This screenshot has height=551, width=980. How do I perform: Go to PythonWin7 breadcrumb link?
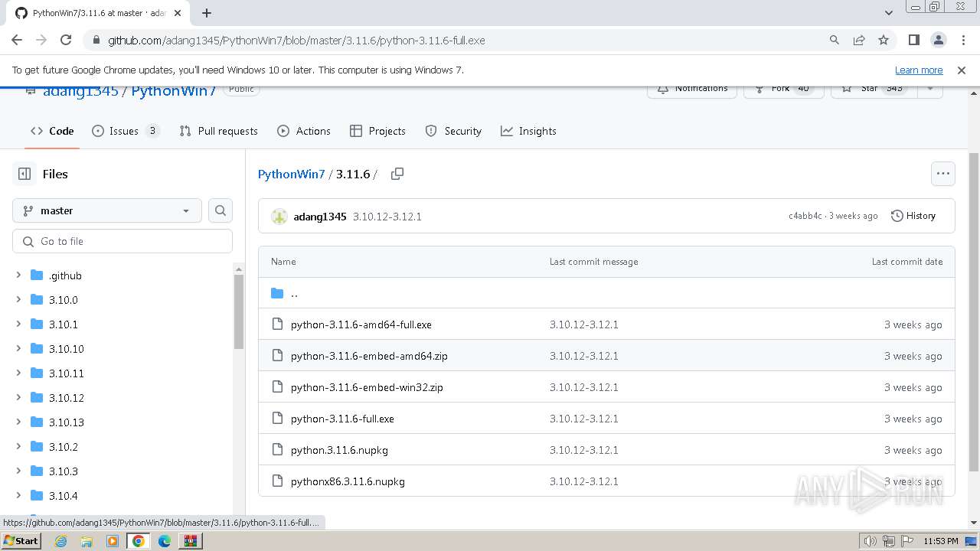click(x=292, y=174)
